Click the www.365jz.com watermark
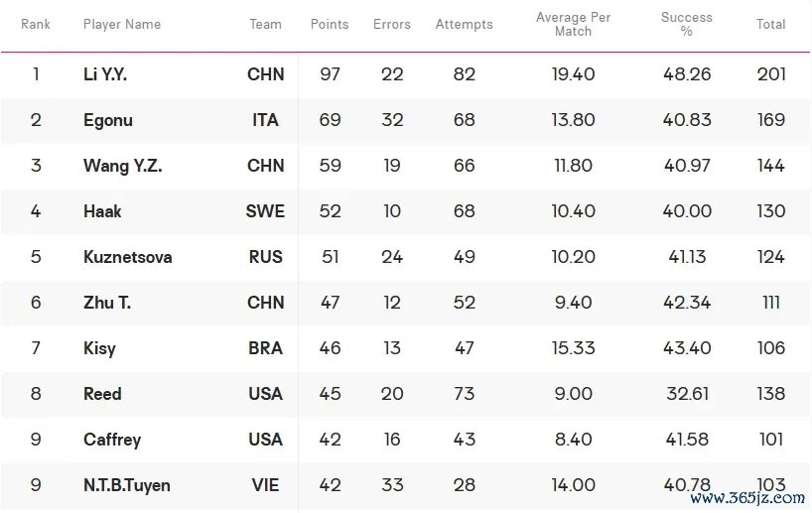812x513 pixels. pyautogui.click(x=747, y=498)
